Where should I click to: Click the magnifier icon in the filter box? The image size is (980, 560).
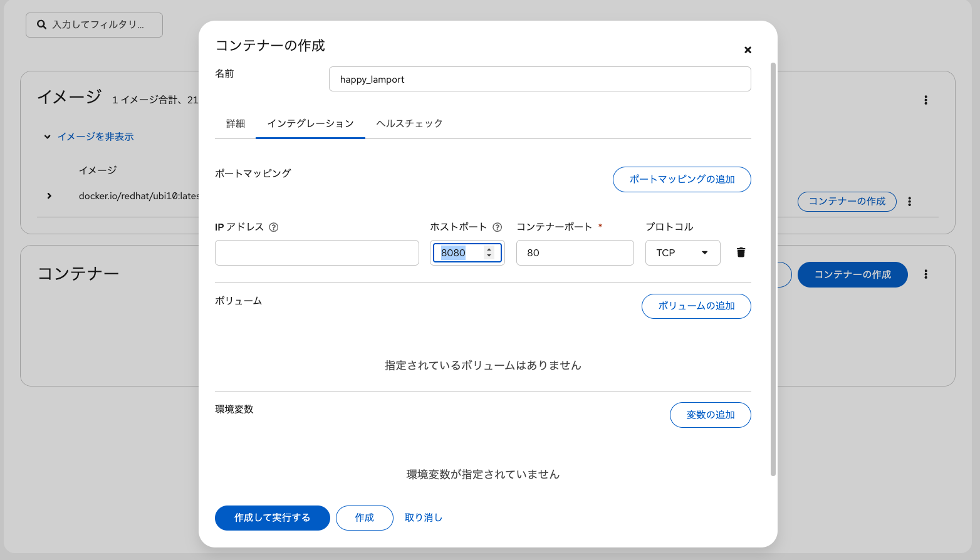click(x=41, y=24)
